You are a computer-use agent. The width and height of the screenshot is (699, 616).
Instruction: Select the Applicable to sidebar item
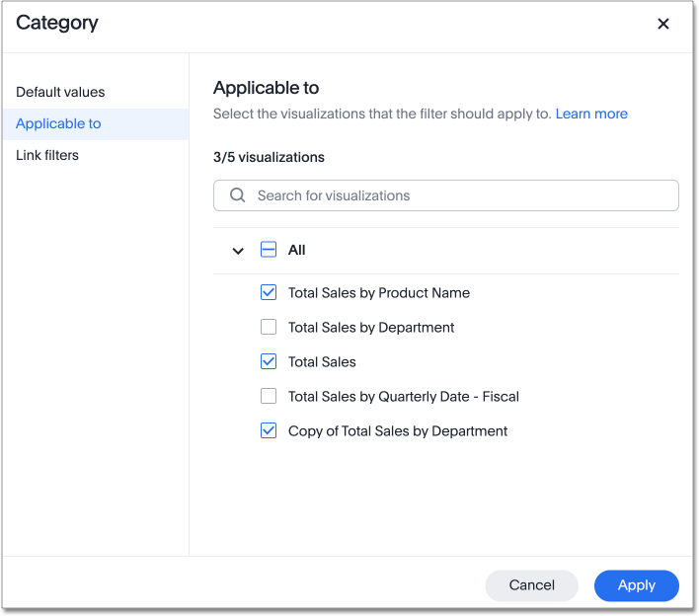(58, 123)
